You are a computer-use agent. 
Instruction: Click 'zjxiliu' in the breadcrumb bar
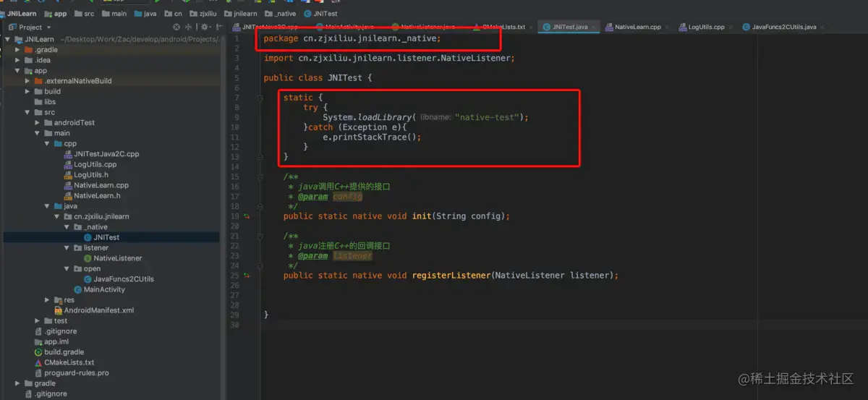pos(208,13)
